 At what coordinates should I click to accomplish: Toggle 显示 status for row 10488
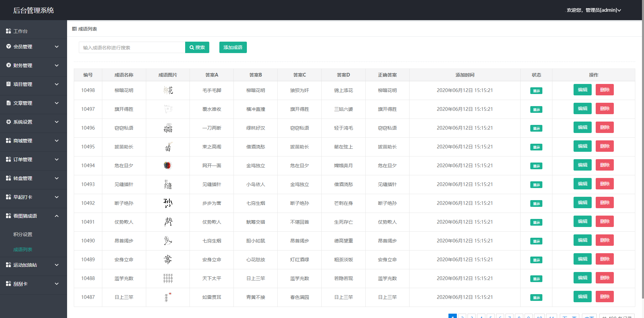tap(536, 279)
